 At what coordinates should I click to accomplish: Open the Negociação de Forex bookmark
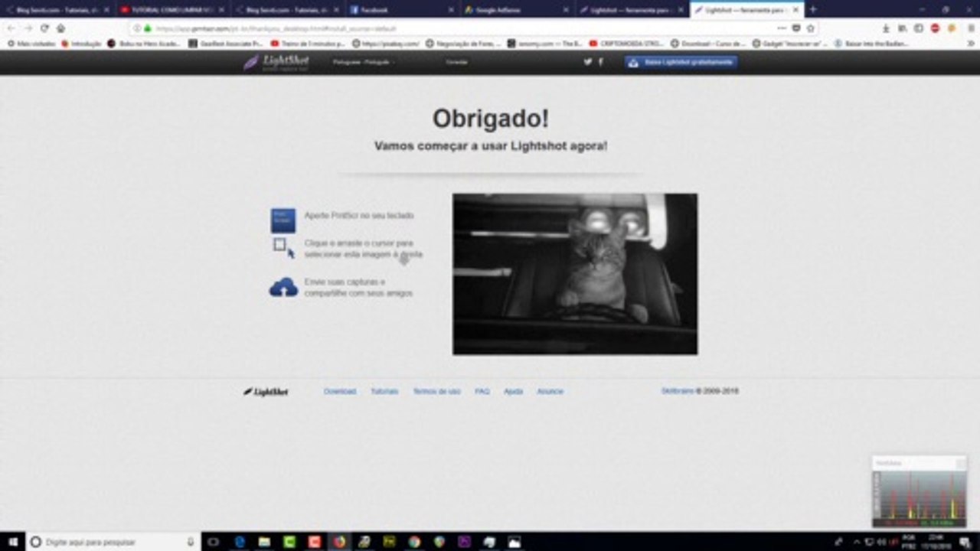[x=464, y=44]
